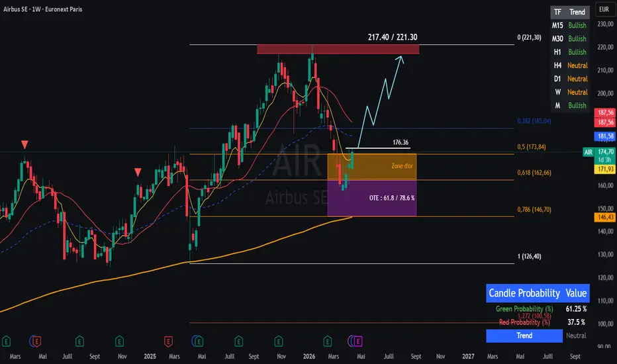The width and height of the screenshot is (617, 364).
Task: Click the 130,00 price scale value
Action: pos(605,255)
